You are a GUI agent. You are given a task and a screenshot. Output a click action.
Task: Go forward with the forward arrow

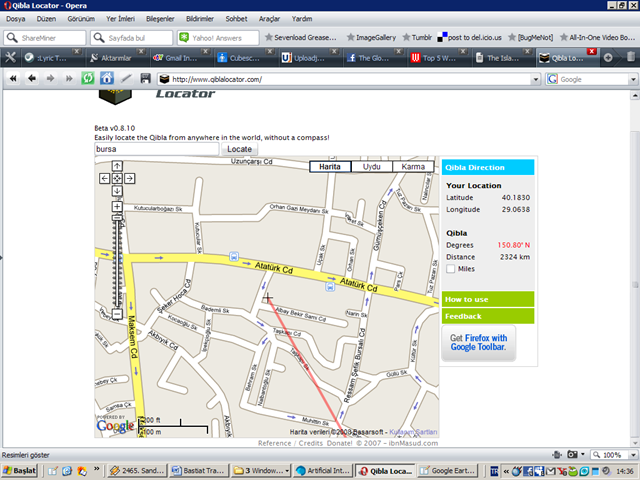click(50, 78)
